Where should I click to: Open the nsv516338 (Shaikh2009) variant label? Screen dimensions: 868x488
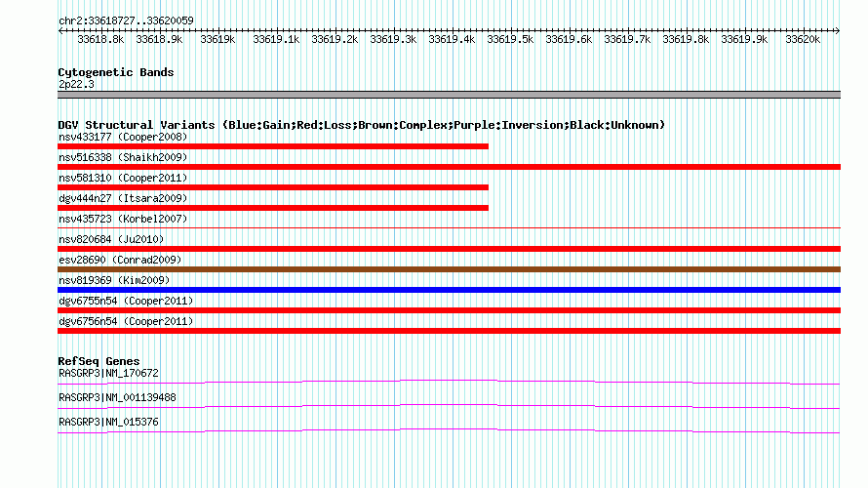pos(123,157)
